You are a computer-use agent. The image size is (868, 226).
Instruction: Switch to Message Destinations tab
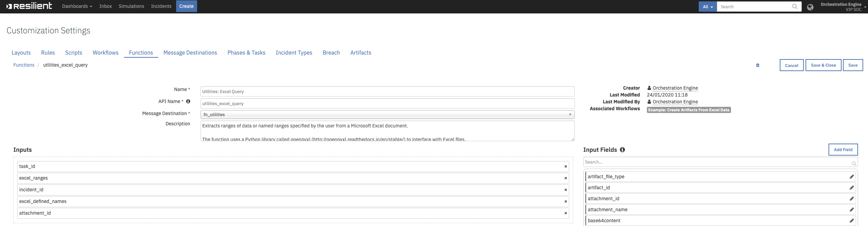(x=190, y=53)
